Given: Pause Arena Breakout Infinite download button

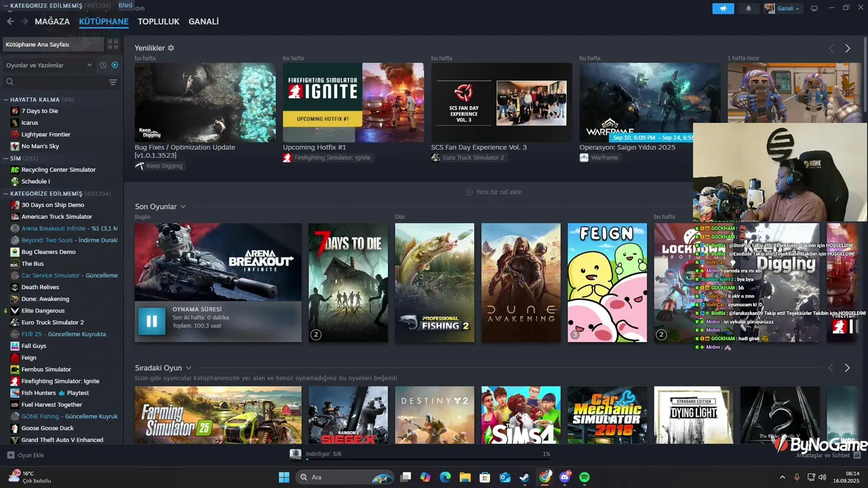Looking at the screenshot, I should [x=151, y=321].
